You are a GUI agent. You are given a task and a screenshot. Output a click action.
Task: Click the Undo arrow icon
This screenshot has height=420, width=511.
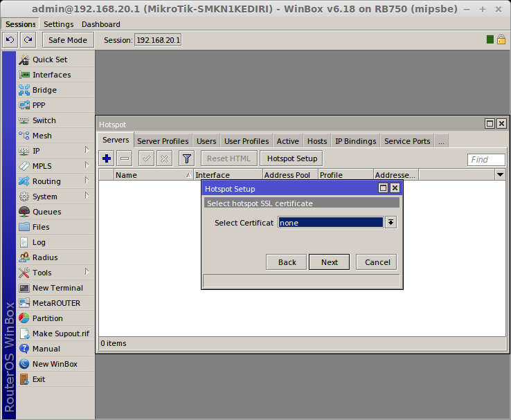tap(10, 40)
